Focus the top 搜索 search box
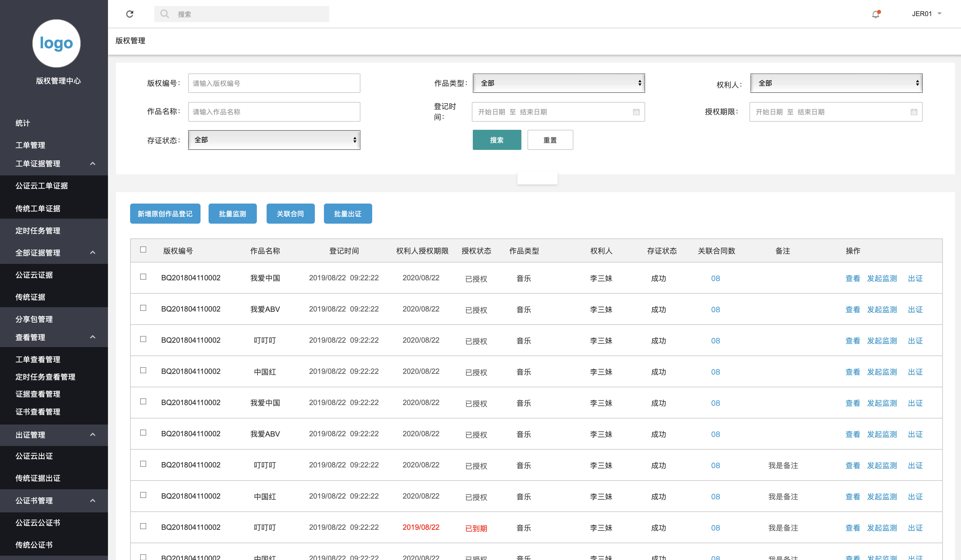Viewport: 961px width, 560px height. pos(241,14)
